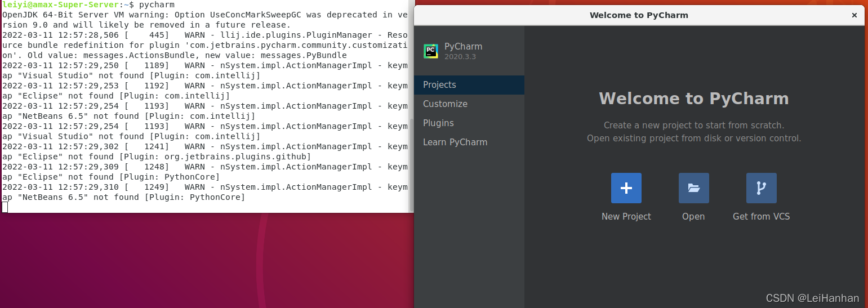
Task: Open the Customize section
Action: [469, 104]
